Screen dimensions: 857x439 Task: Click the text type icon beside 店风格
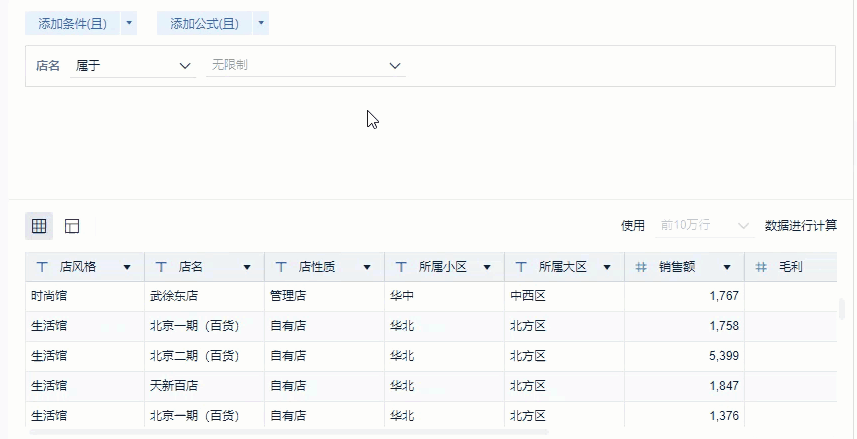(x=42, y=267)
